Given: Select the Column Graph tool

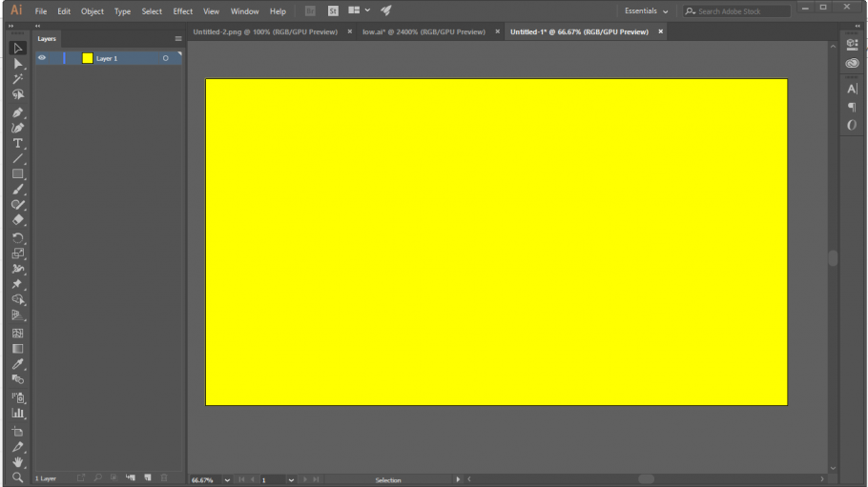Looking at the screenshot, I should 18,414.
